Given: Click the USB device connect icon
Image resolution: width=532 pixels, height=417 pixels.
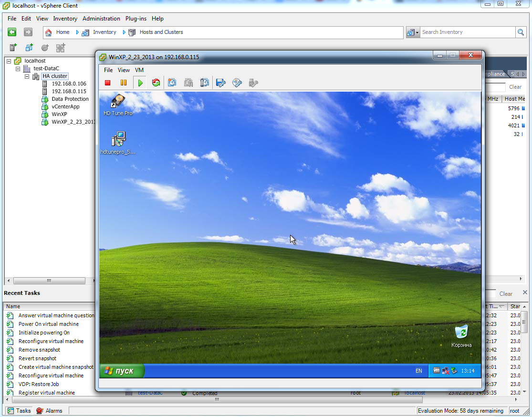Looking at the screenshot, I should pyautogui.click(x=253, y=83).
